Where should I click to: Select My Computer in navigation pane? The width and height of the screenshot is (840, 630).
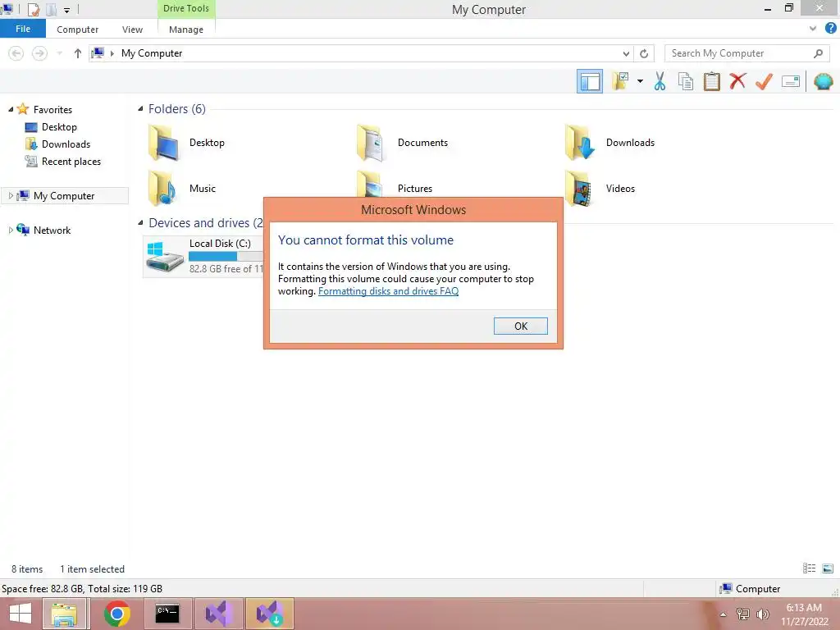coord(64,195)
